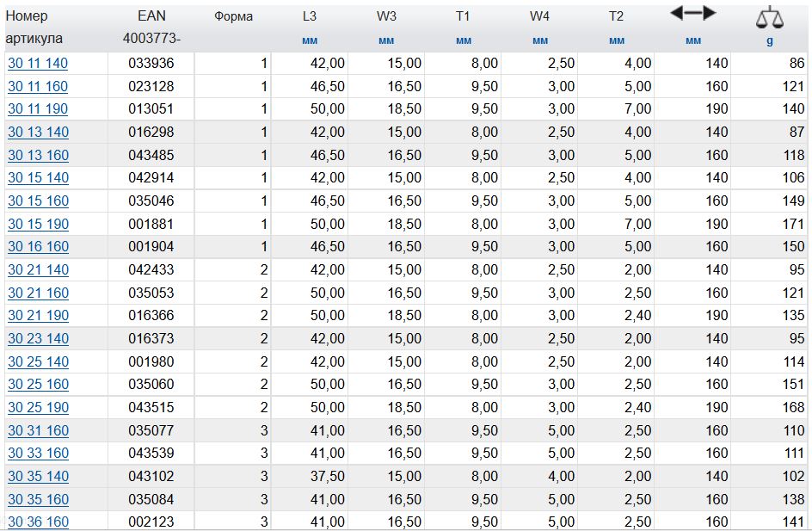Open article 30 13 140
This screenshot has width=812, height=531.
[38, 133]
